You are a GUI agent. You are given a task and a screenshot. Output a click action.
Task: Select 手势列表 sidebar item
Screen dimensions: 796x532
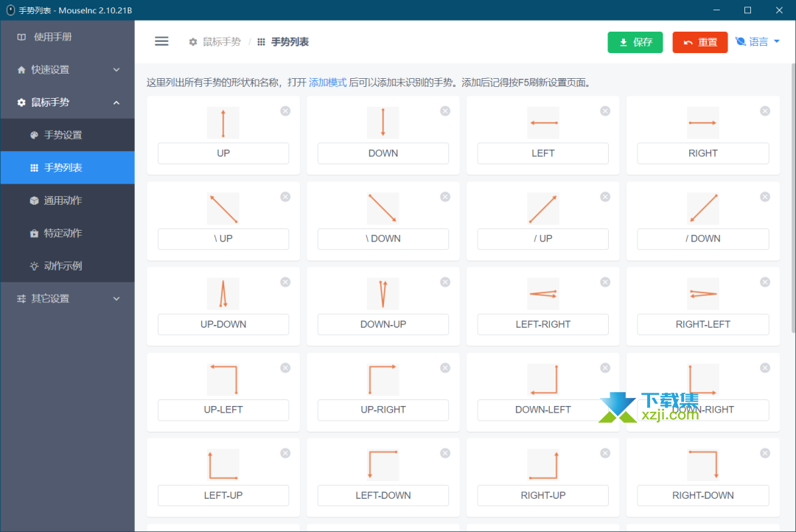click(68, 167)
